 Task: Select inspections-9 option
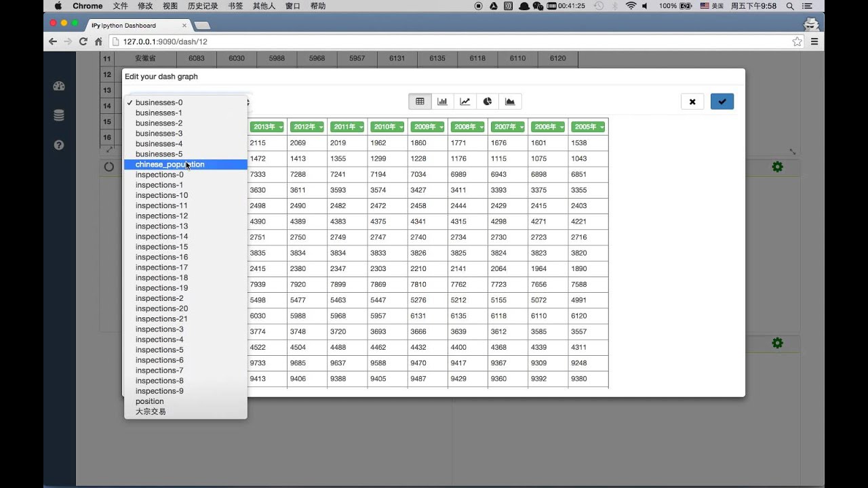coord(186,391)
